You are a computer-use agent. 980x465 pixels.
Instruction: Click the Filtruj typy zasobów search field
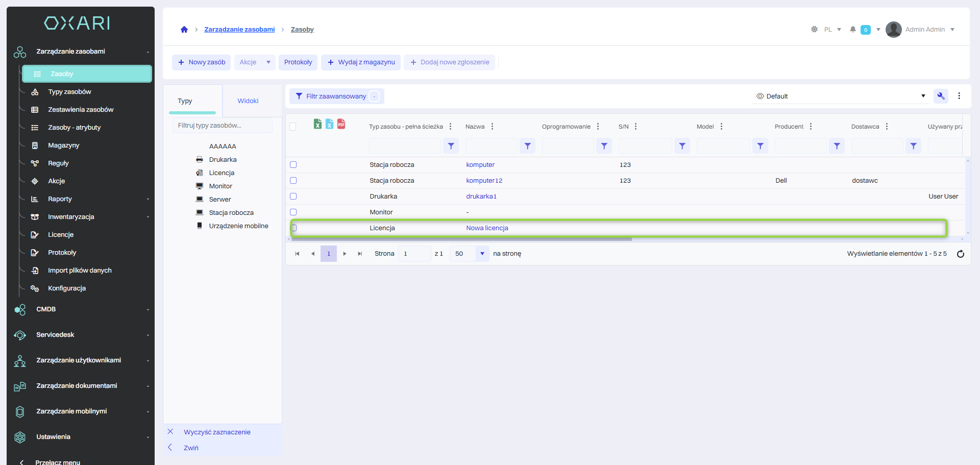coord(223,126)
